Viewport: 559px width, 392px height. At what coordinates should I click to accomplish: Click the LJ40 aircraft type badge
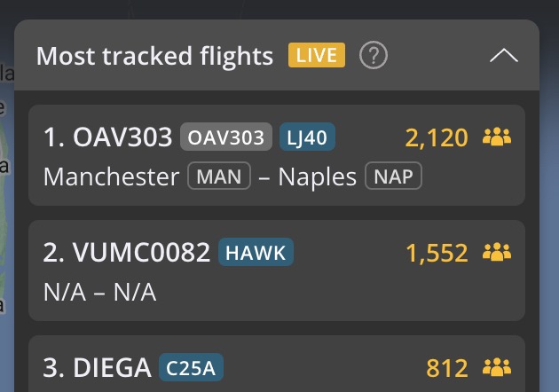[307, 137]
